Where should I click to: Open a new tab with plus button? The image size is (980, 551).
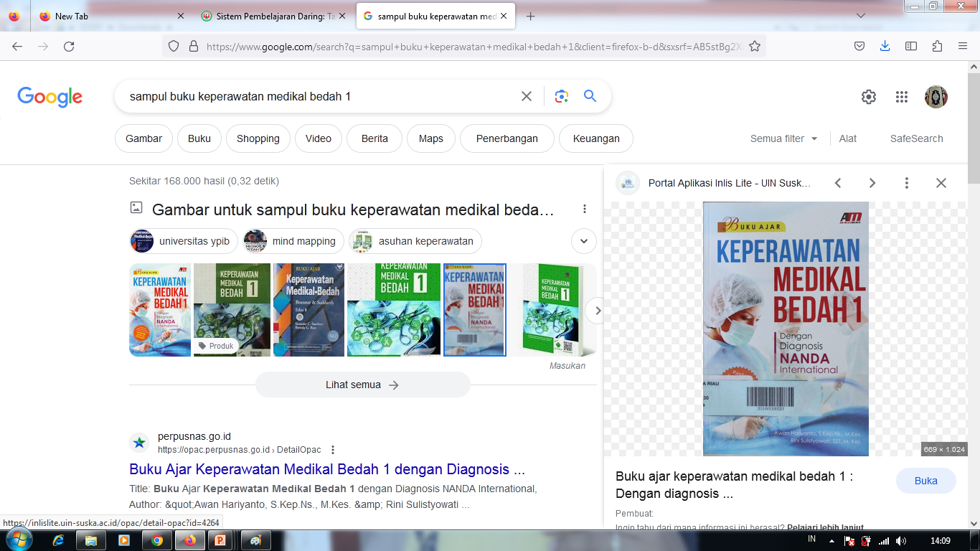tap(530, 16)
